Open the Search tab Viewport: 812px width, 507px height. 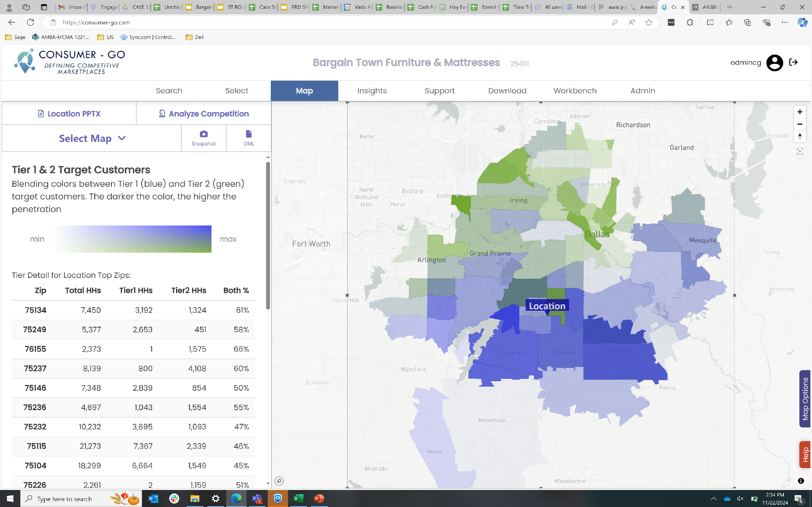(169, 91)
